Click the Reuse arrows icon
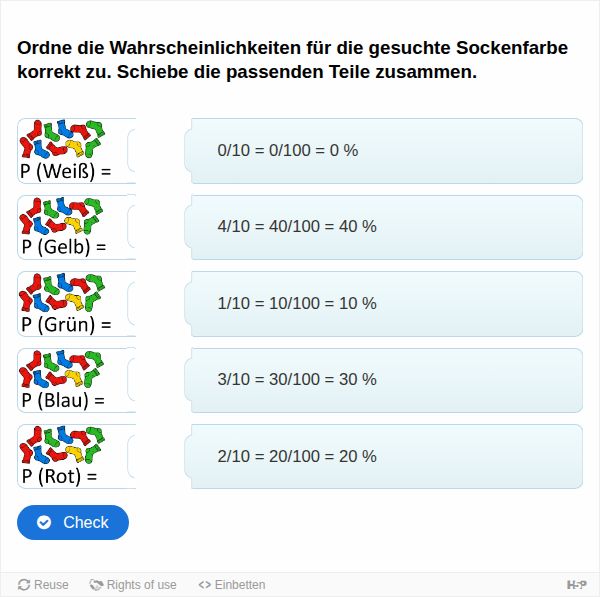This screenshot has width=600, height=597. pyautogui.click(x=24, y=585)
